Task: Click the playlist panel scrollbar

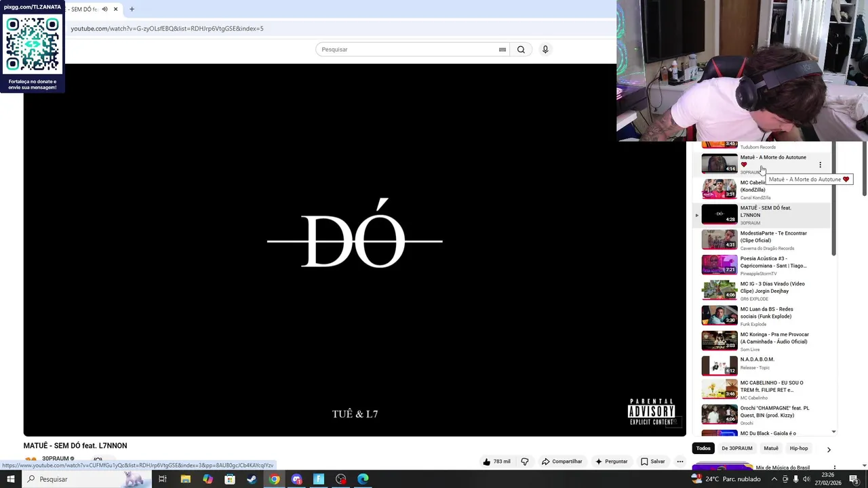Action: tap(833, 200)
